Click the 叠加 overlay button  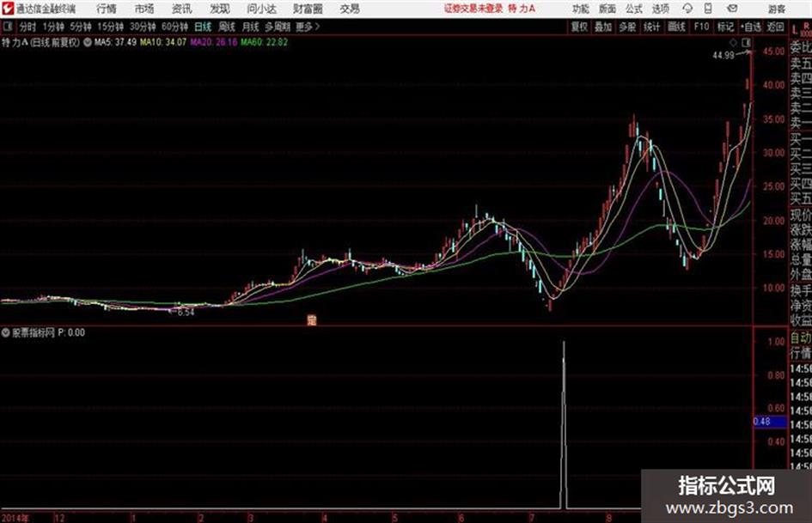pyautogui.click(x=603, y=27)
